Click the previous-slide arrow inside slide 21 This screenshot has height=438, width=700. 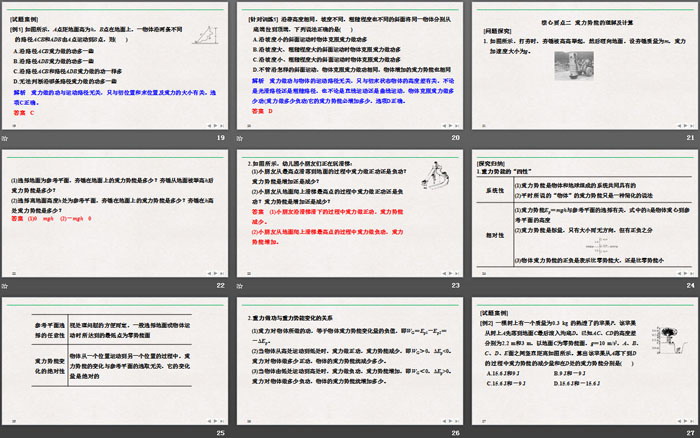pyautogui.click(x=679, y=126)
